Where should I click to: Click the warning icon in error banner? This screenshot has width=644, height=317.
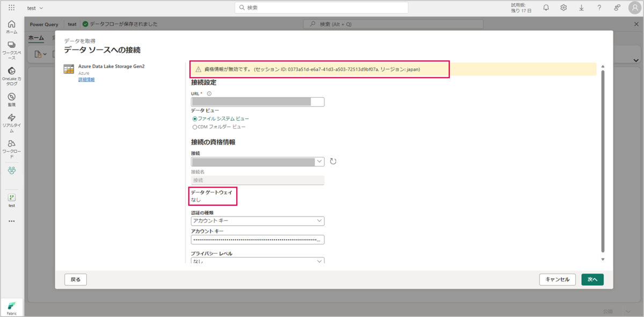pos(198,69)
